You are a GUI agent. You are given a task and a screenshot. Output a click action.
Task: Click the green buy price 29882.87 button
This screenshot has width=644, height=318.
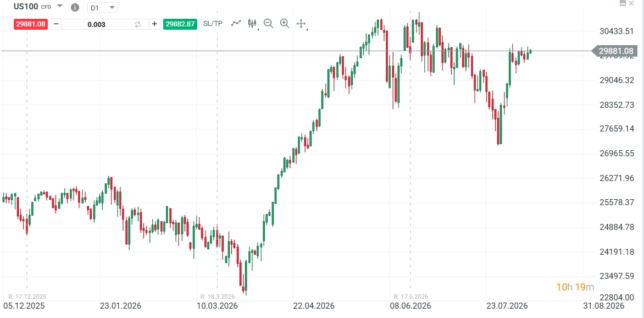180,24
